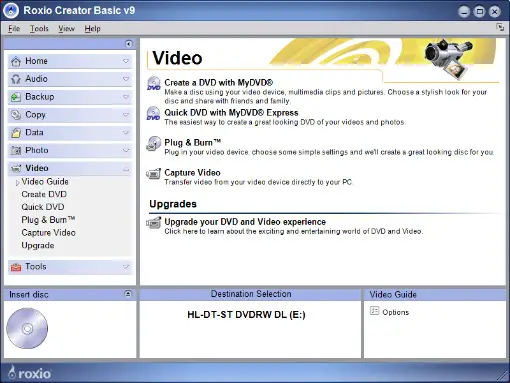
Task: Click the Copy discs icon
Action: [16, 115]
